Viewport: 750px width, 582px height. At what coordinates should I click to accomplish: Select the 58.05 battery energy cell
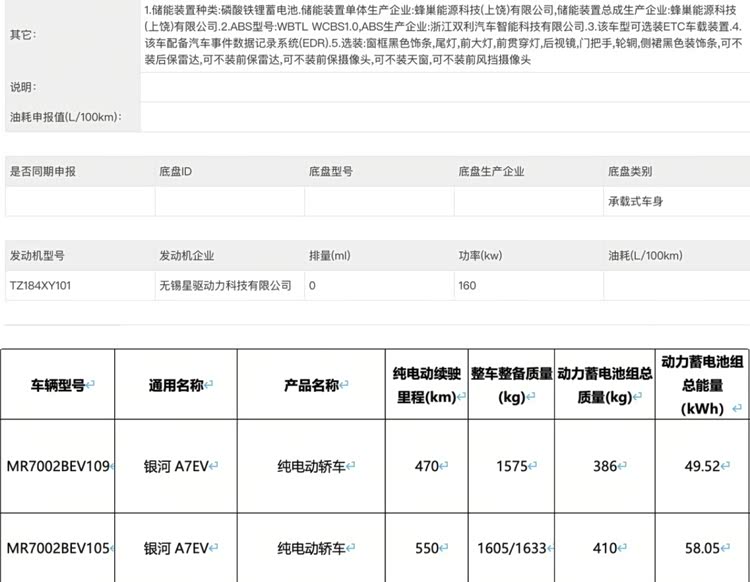point(698,548)
